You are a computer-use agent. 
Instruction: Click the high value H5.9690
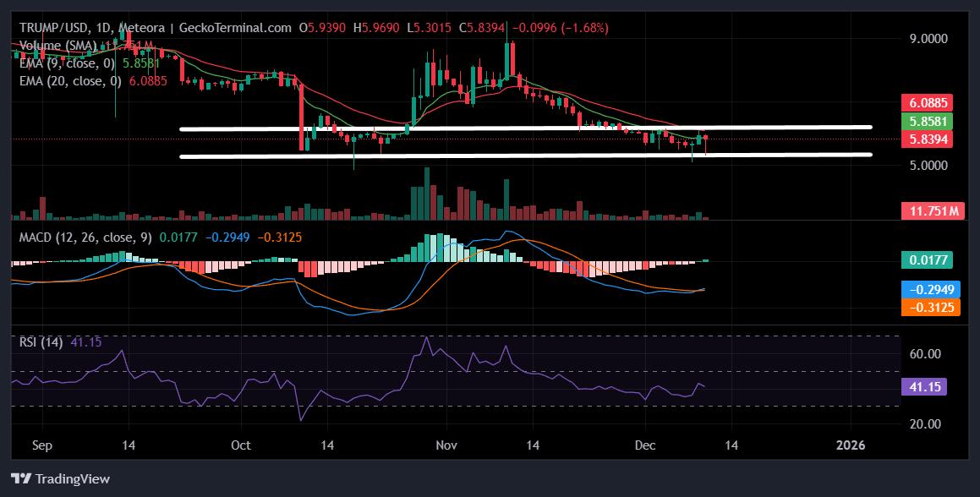[x=377, y=28]
